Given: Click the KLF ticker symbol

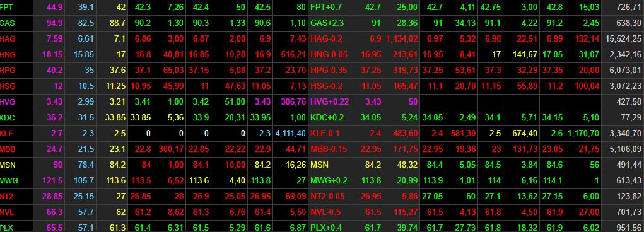Looking at the screenshot, I should [x=6, y=133].
